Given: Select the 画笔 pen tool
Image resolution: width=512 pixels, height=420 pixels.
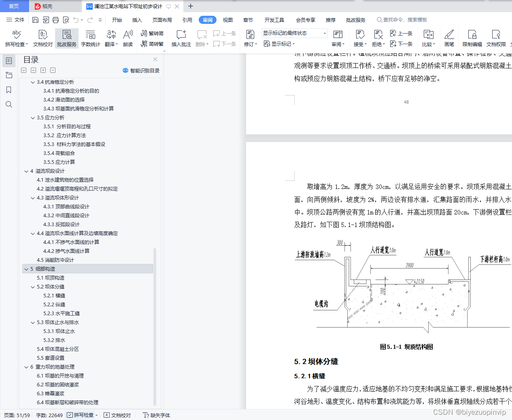Looking at the screenshot, I should [449, 38].
